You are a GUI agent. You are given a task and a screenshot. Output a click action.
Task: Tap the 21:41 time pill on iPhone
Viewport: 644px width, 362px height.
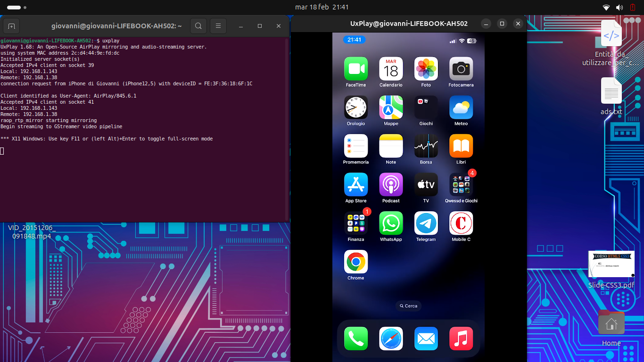[354, 40]
